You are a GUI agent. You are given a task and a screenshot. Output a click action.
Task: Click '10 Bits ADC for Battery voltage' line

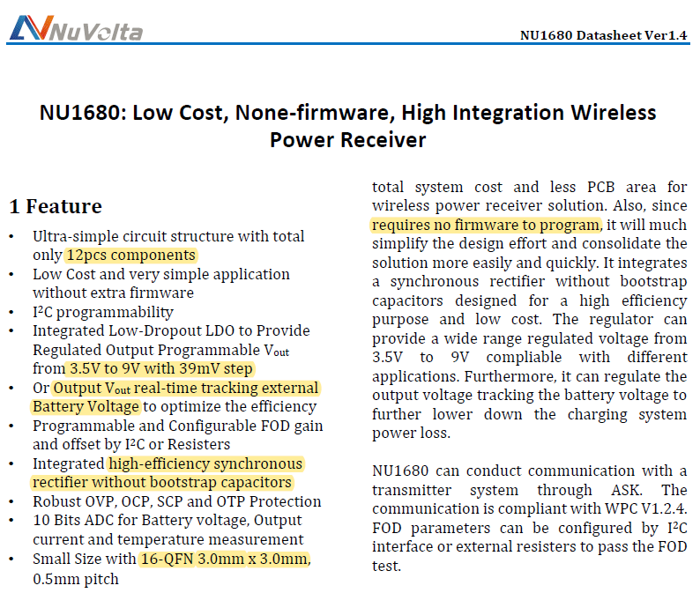(x=168, y=520)
